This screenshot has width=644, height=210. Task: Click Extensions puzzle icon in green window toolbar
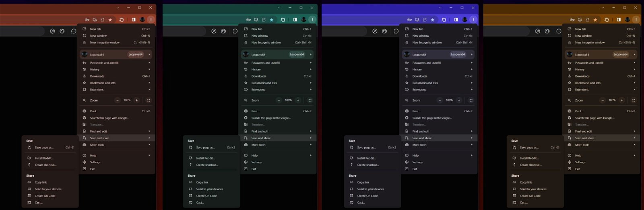pyautogui.click(x=283, y=20)
